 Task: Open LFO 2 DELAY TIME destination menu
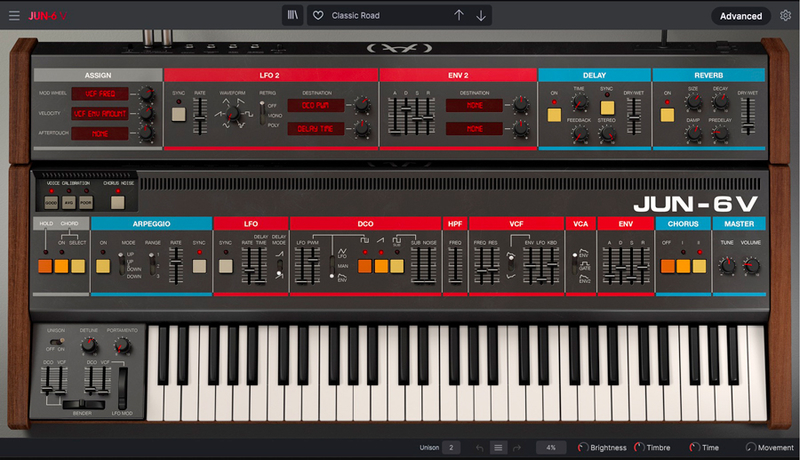pyautogui.click(x=316, y=129)
